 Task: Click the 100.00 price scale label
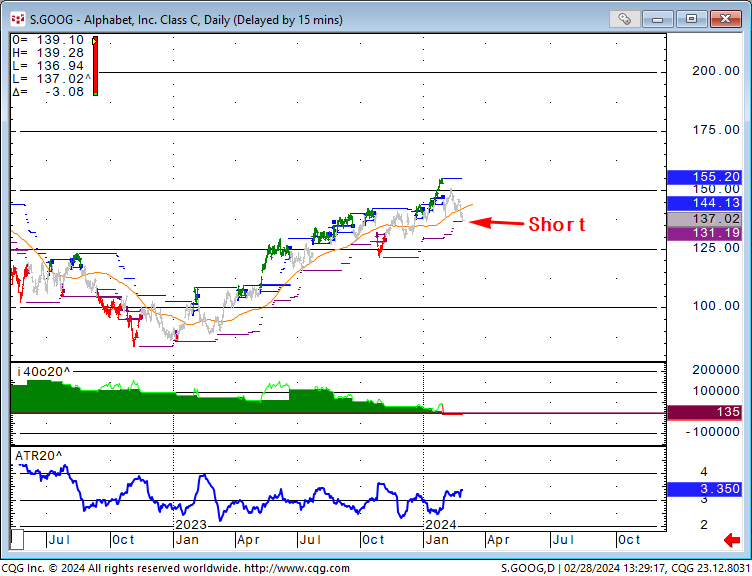[716, 306]
